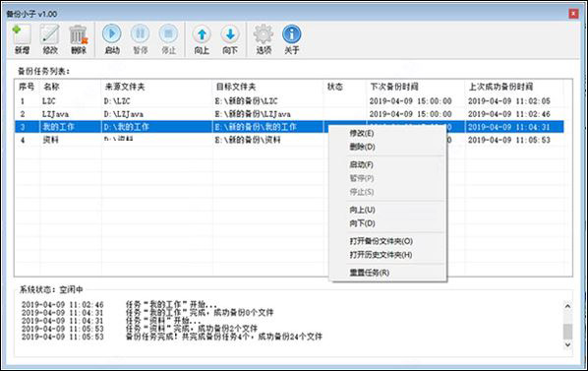Click the 目标文件夹 column header
The image size is (588, 371).
[x=267, y=87]
